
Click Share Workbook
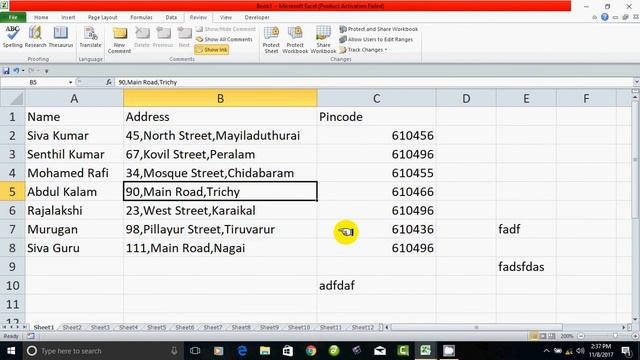point(323,40)
